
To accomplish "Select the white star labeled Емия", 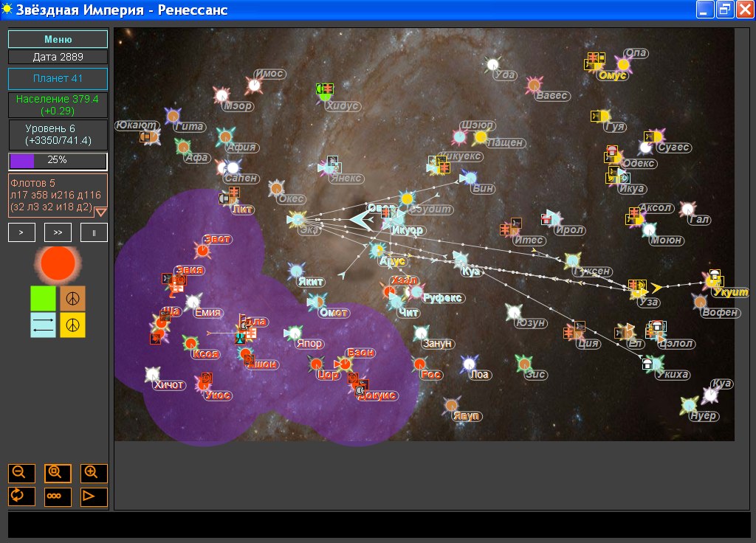I will [x=193, y=302].
